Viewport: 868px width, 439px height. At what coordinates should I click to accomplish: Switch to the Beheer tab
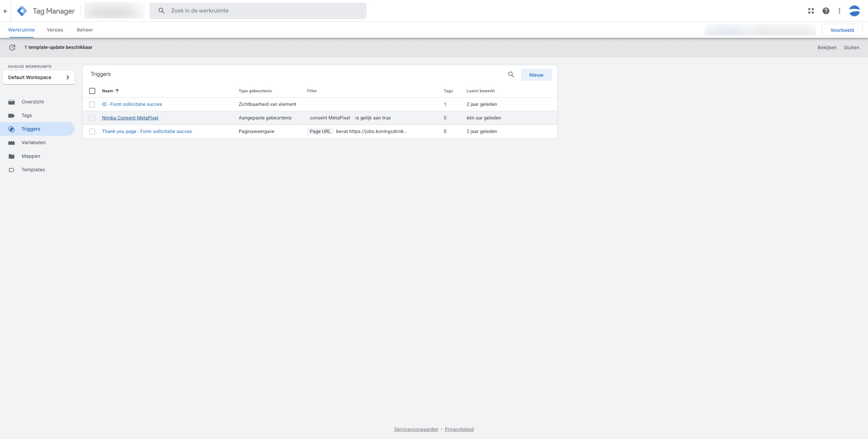(85, 30)
